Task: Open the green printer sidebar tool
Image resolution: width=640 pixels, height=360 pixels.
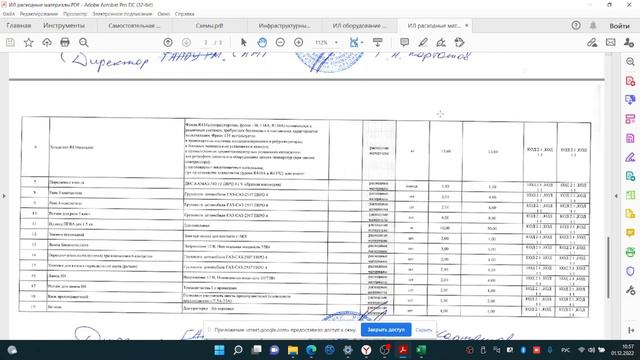Action: pyautogui.click(x=630, y=252)
